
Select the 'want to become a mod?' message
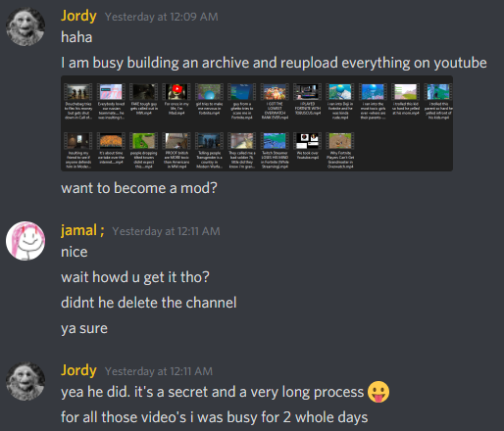point(139,188)
